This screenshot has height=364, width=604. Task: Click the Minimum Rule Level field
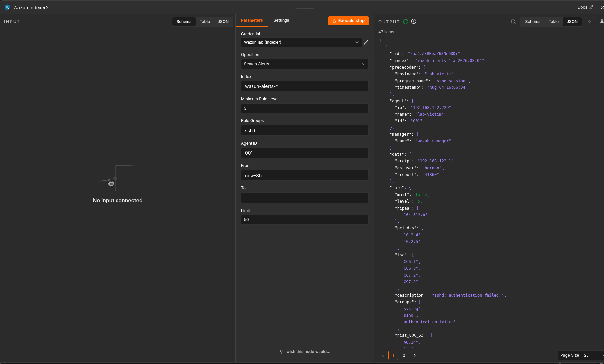[x=305, y=108]
